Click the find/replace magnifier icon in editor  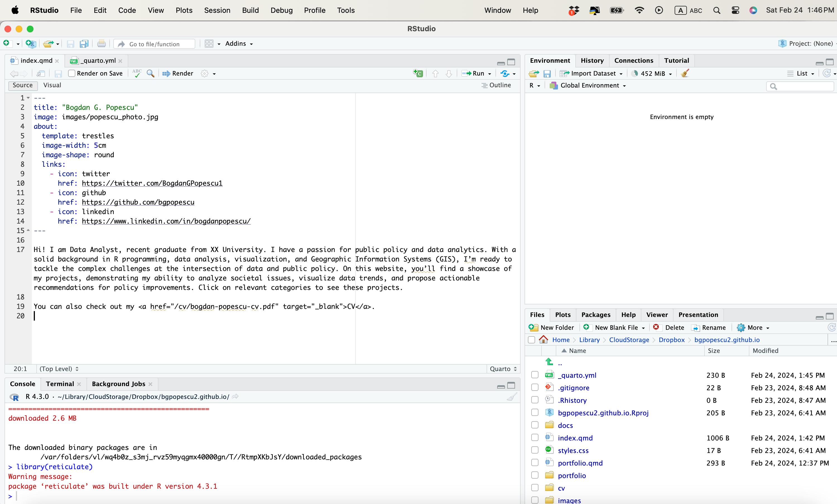pos(150,73)
